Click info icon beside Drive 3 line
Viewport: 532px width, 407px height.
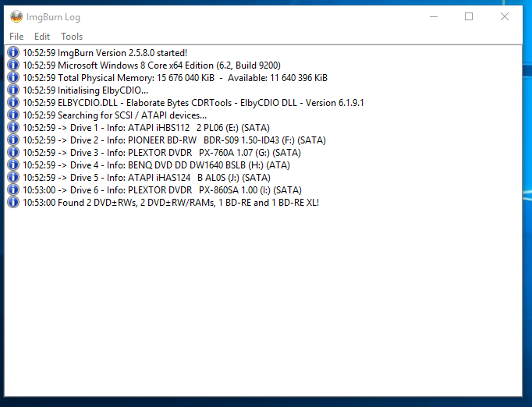[13, 152]
